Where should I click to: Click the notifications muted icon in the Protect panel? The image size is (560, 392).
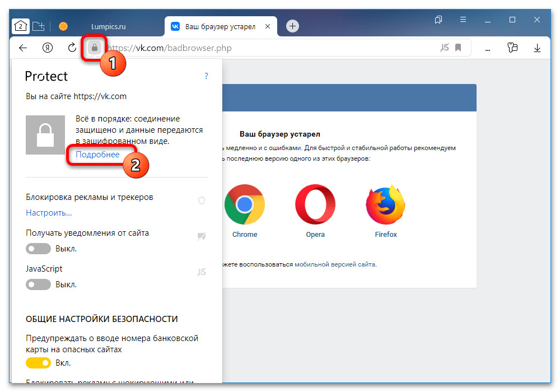tap(202, 236)
